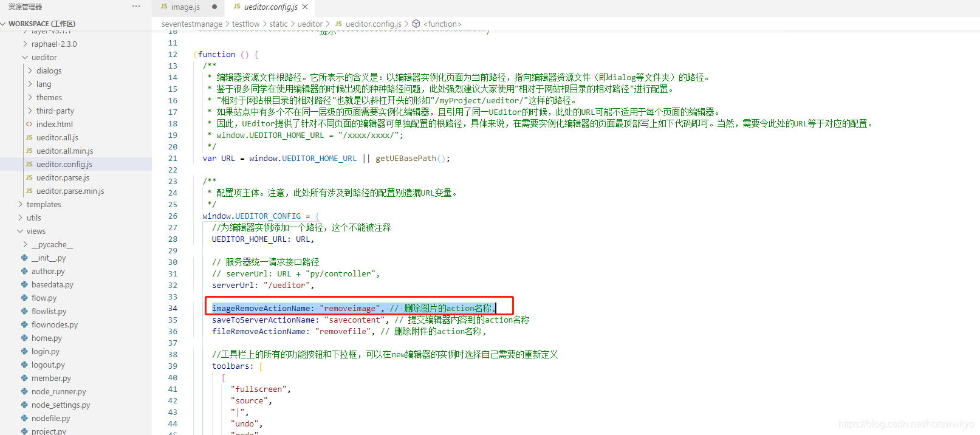
Task: Open node_runner.py file
Action: click(58, 391)
